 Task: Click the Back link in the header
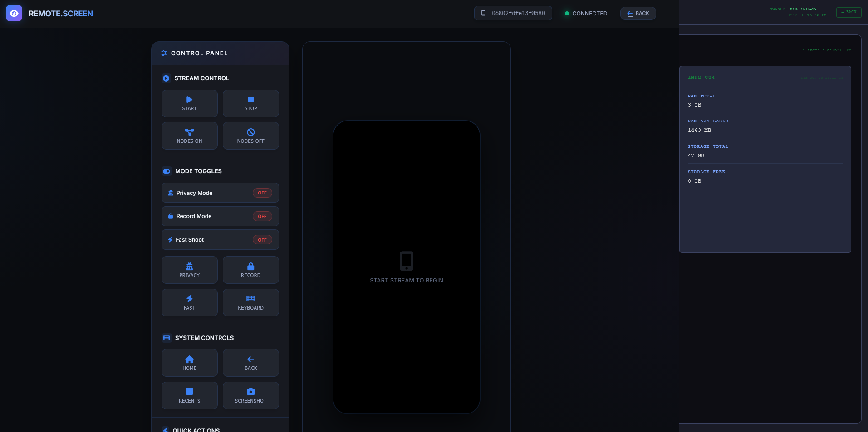tap(638, 14)
